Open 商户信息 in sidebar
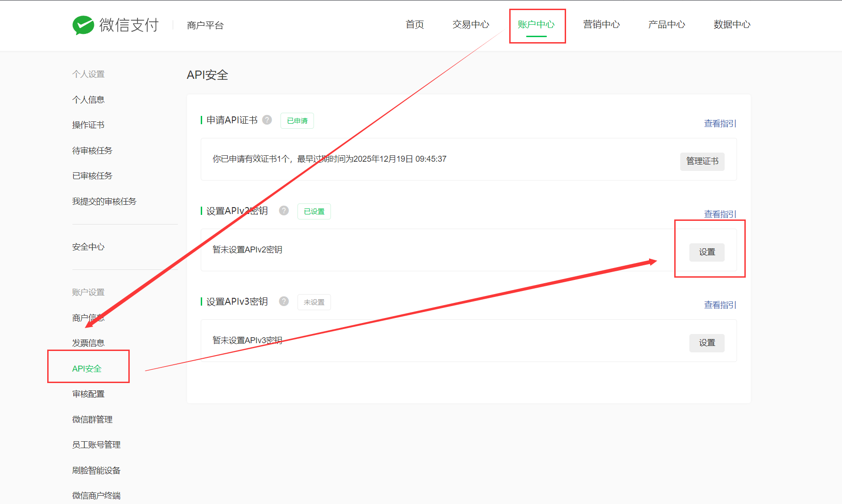842x504 pixels. (88, 318)
